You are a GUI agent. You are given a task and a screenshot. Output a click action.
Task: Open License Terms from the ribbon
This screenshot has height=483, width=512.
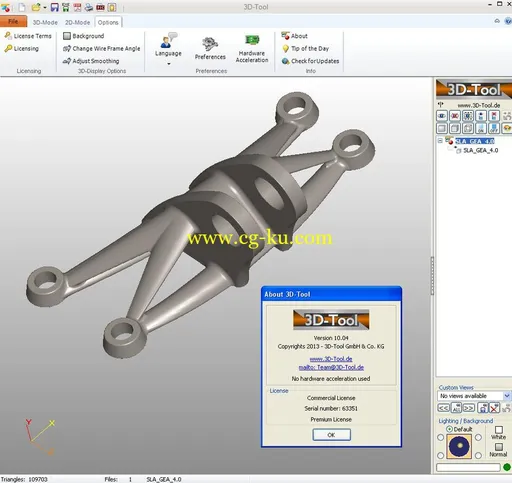[x=28, y=36]
